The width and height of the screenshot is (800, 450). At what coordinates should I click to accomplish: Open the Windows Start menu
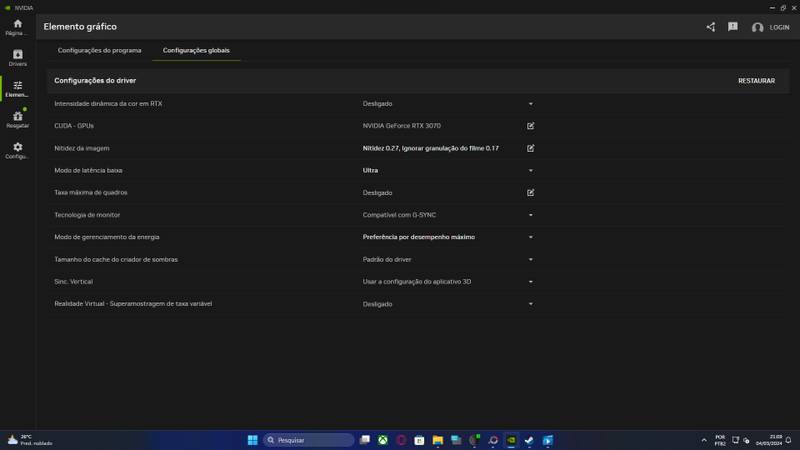[x=253, y=440]
